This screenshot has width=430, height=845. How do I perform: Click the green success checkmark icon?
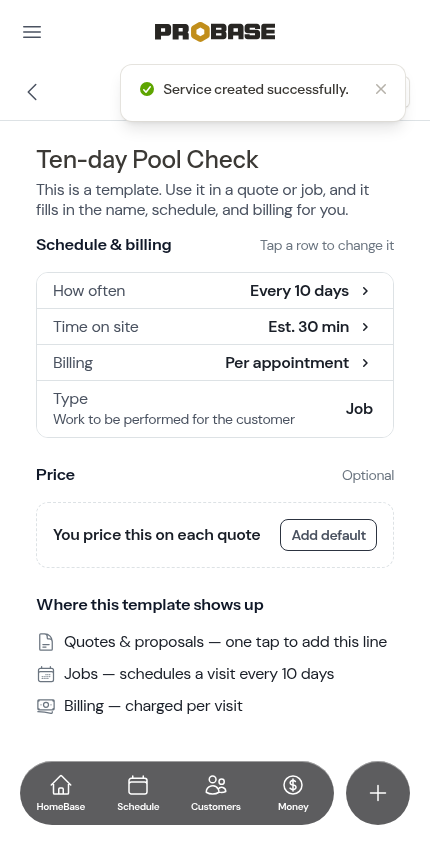coord(147,89)
